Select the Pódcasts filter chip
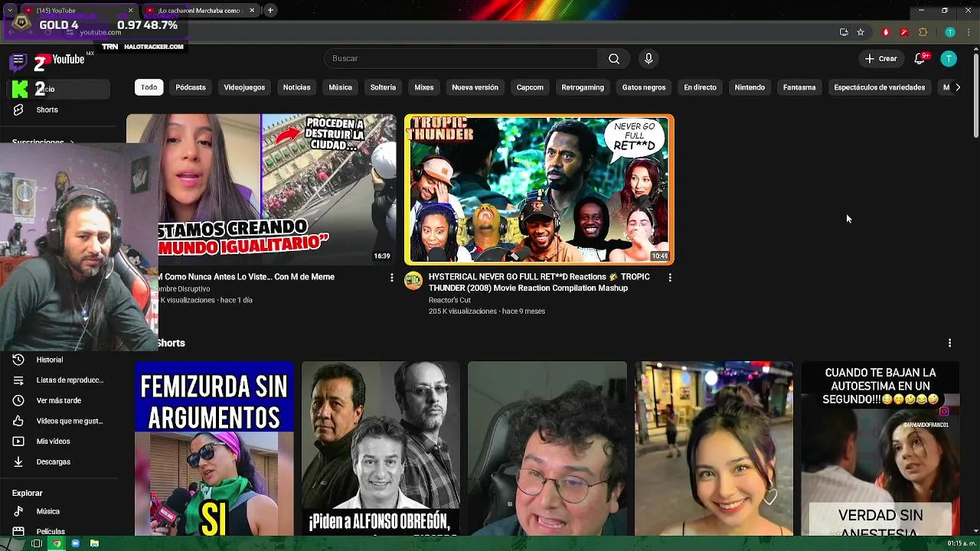The width and height of the screenshot is (980, 551). point(191,87)
